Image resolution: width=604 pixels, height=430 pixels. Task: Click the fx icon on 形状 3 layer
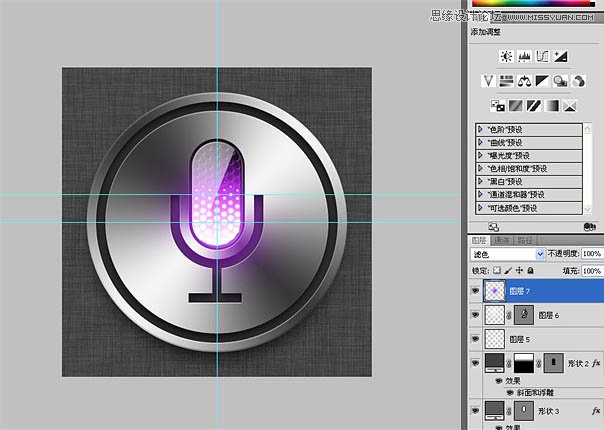coord(596,411)
